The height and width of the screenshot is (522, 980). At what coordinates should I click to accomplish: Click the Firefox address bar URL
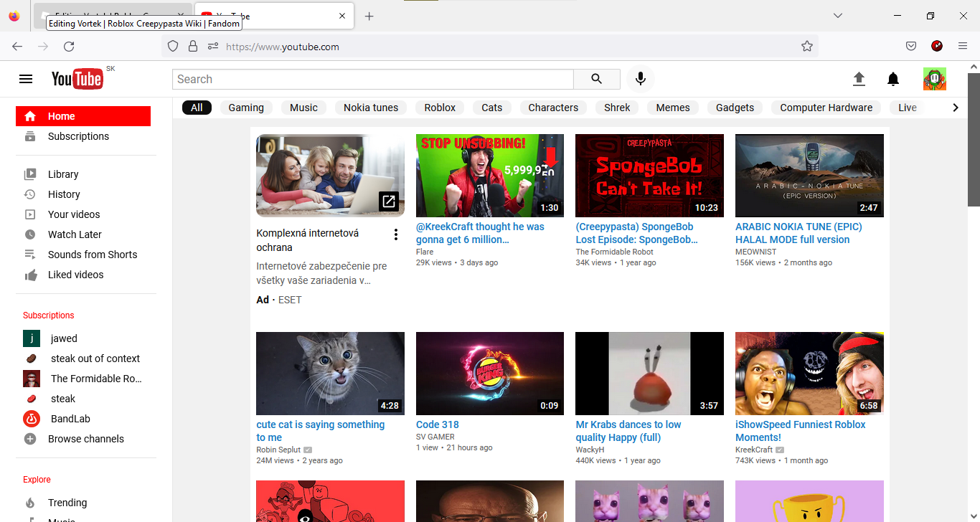tap(283, 47)
